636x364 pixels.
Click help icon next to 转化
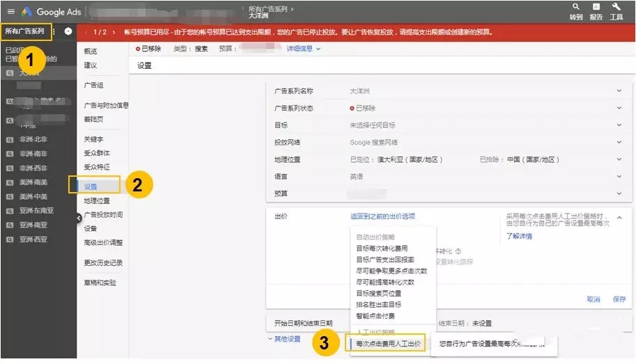(458, 251)
